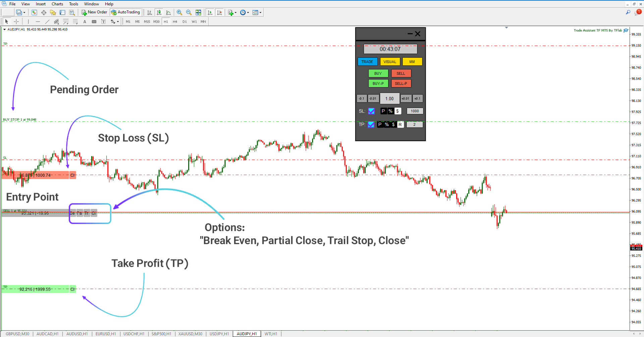
Task: Select the Crosshair tool
Action: coord(16,21)
